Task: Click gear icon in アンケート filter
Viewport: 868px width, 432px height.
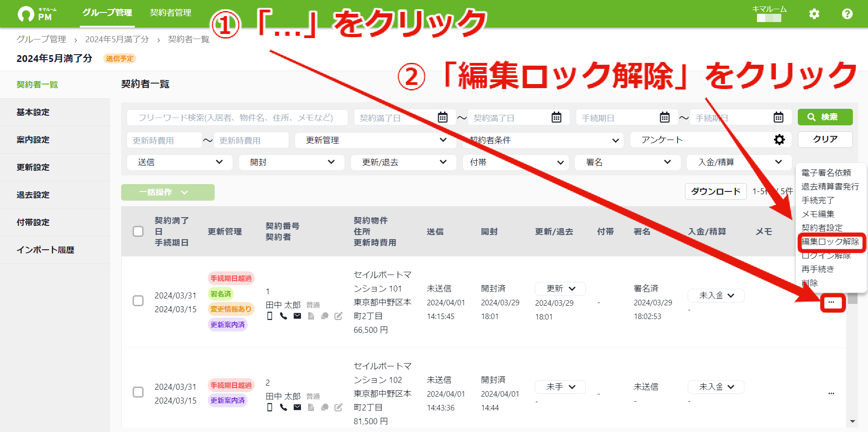Action: coord(779,140)
